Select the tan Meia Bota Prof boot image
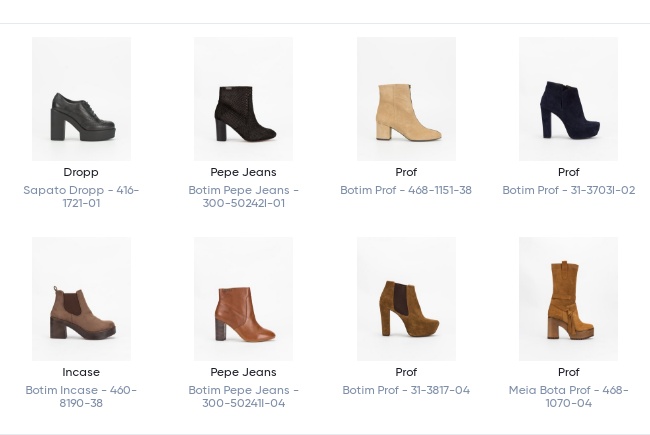 (568, 299)
